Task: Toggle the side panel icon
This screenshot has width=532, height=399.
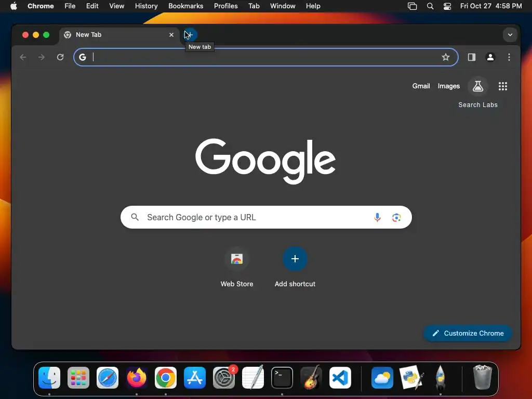Action: click(x=472, y=57)
